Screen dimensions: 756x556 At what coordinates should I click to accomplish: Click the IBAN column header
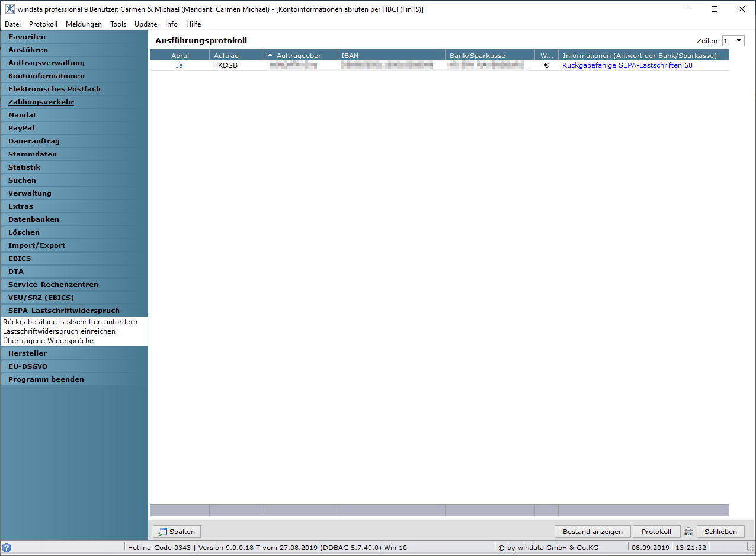point(391,55)
